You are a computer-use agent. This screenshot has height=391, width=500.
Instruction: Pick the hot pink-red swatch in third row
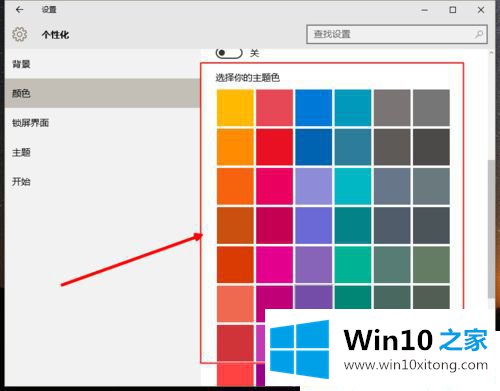click(x=274, y=186)
